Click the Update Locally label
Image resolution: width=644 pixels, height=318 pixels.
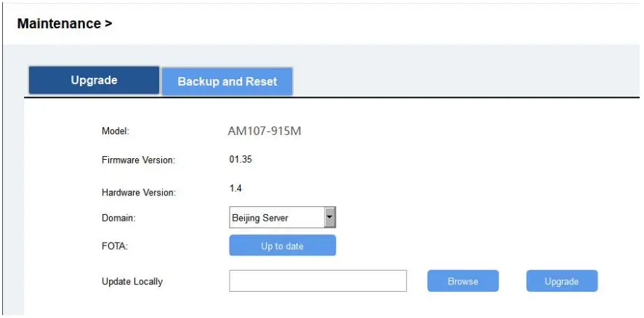[x=132, y=282]
